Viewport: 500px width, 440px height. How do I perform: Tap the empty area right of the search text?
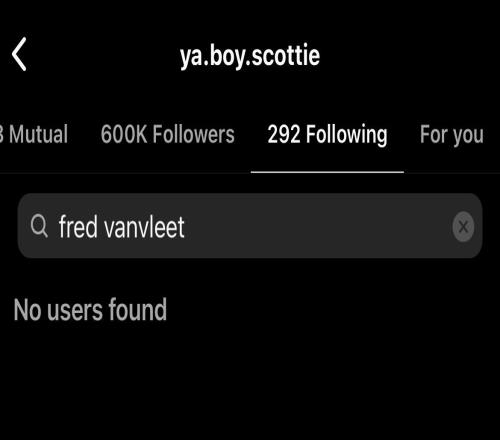point(317,227)
